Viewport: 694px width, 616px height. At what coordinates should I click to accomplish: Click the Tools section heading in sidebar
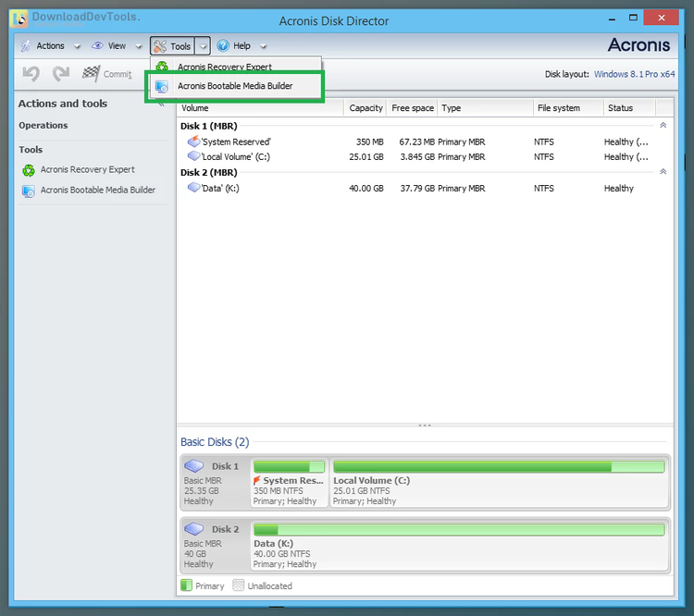pyautogui.click(x=31, y=150)
